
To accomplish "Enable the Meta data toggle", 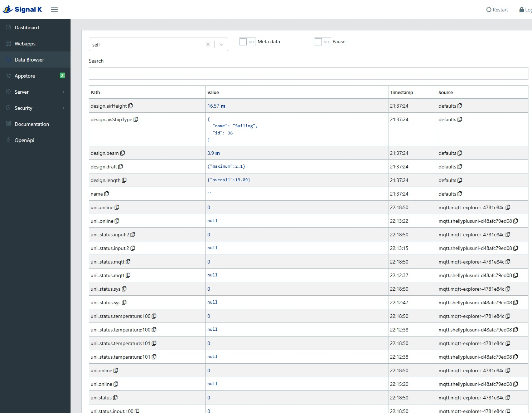I will click(x=247, y=42).
